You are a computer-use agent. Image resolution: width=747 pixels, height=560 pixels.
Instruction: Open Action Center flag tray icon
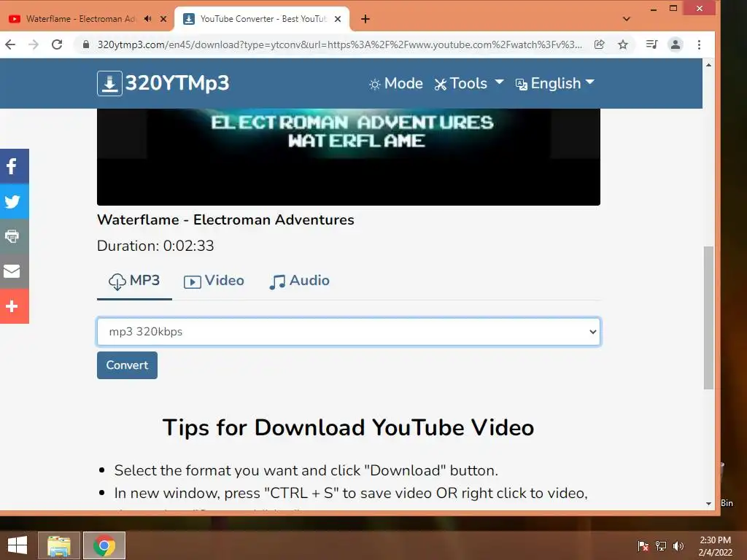point(643,545)
